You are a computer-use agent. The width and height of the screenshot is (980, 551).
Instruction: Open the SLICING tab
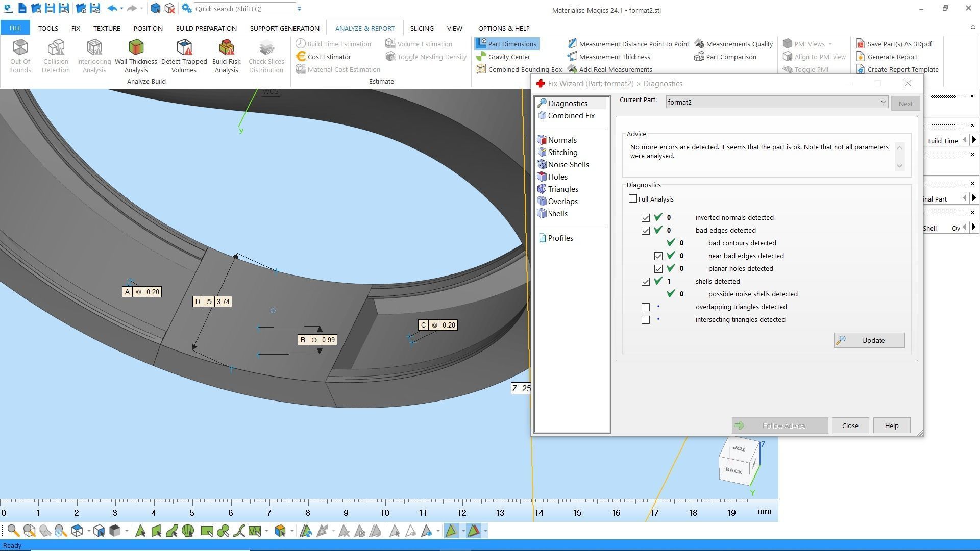pyautogui.click(x=422, y=28)
